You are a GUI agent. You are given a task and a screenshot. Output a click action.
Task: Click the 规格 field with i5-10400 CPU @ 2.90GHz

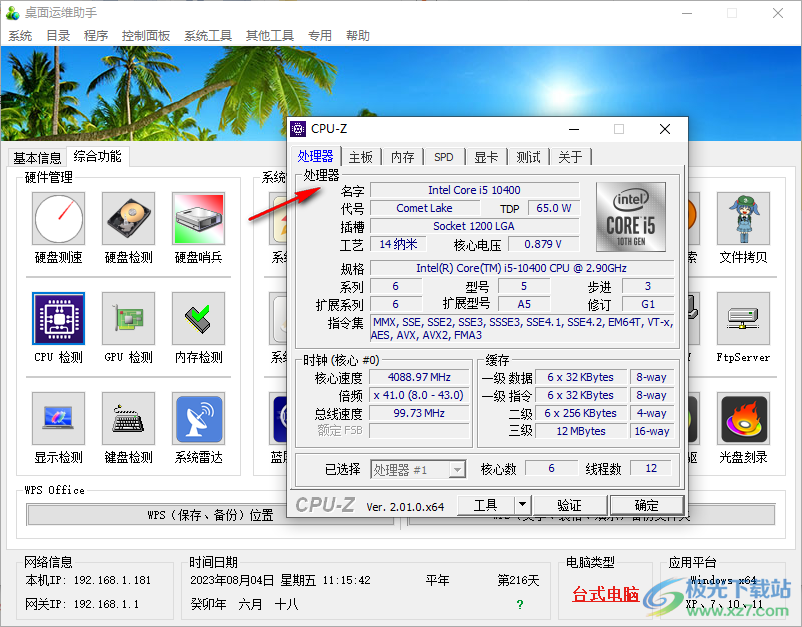point(521,268)
